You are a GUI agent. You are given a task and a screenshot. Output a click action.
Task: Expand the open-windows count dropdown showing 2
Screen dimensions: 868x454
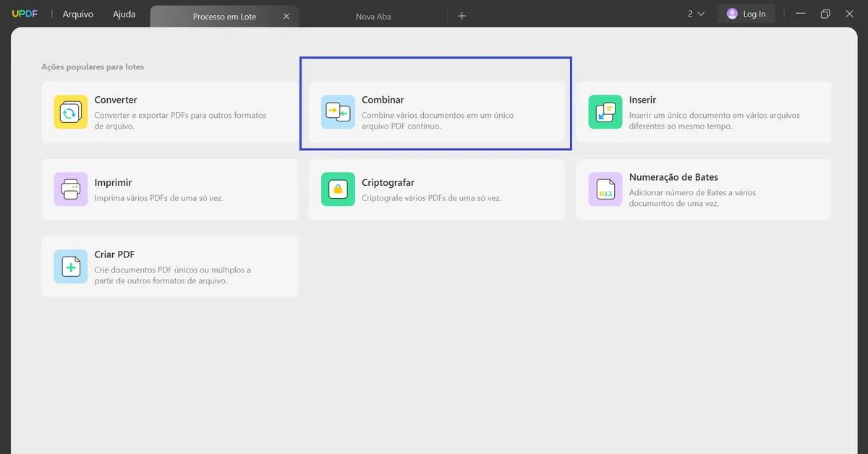[x=696, y=14]
